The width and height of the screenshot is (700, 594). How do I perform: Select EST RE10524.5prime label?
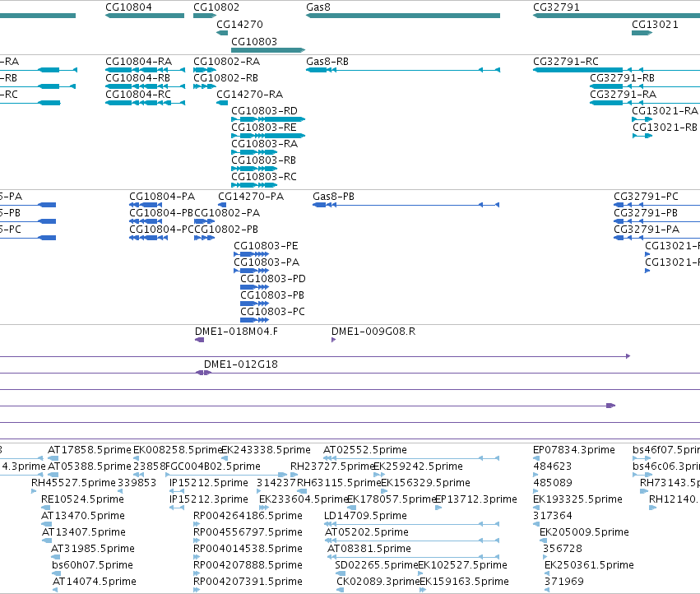tap(82, 499)
